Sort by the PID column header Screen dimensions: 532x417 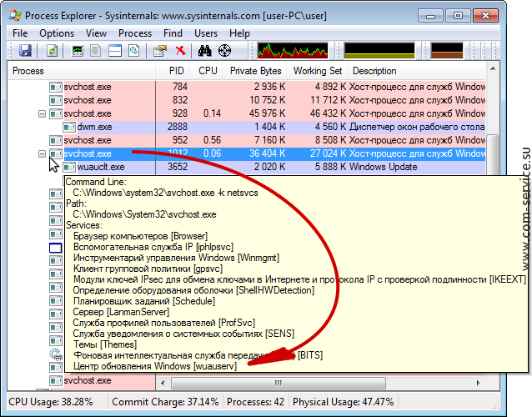[173, 71]
